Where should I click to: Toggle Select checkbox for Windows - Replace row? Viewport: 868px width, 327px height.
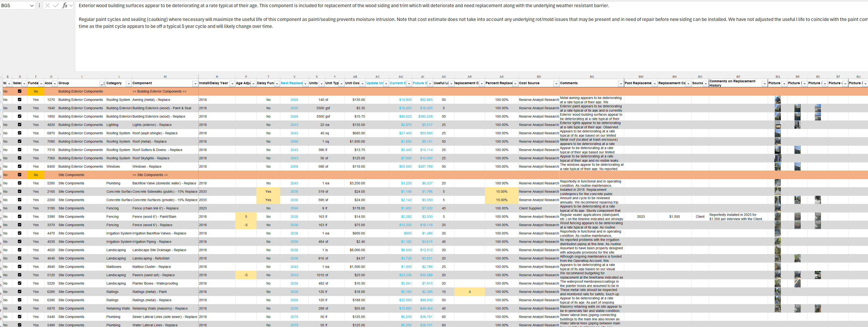click(x=20, y=166)
